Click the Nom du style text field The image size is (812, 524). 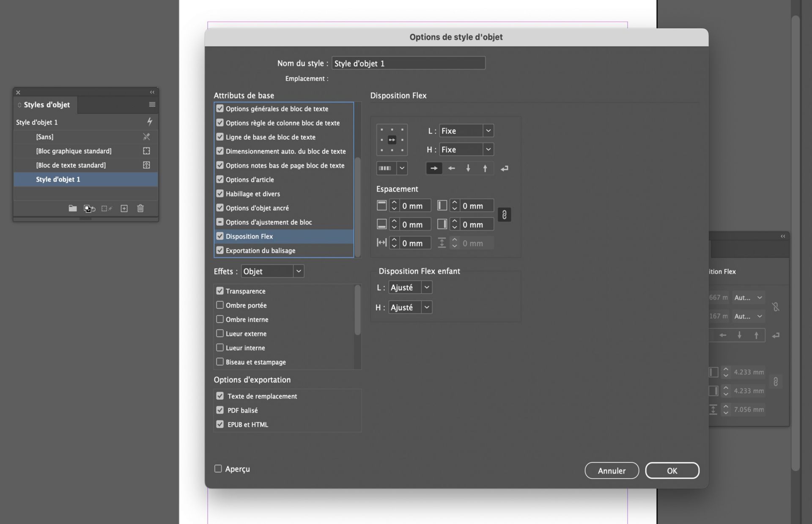coord(408,63)
